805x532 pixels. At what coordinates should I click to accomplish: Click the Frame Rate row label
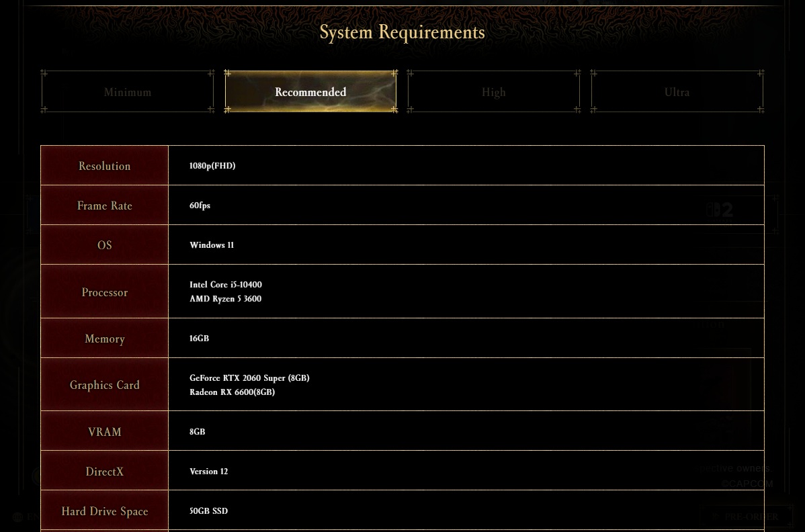pos(105,205)
